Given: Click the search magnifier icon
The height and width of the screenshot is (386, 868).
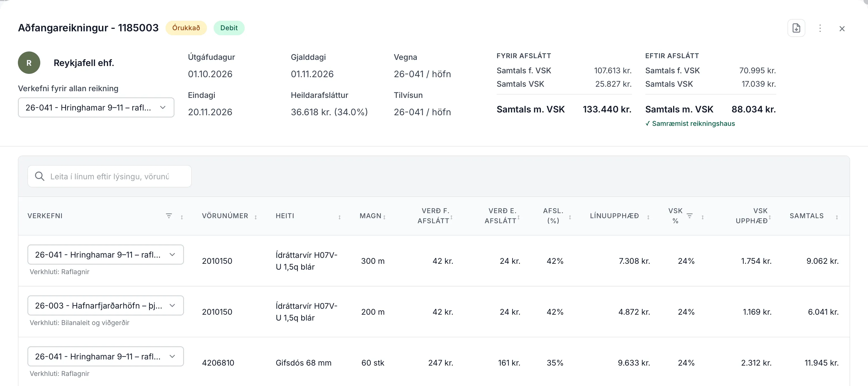Looking at the screenshot, I should click(x=40, y=176).
